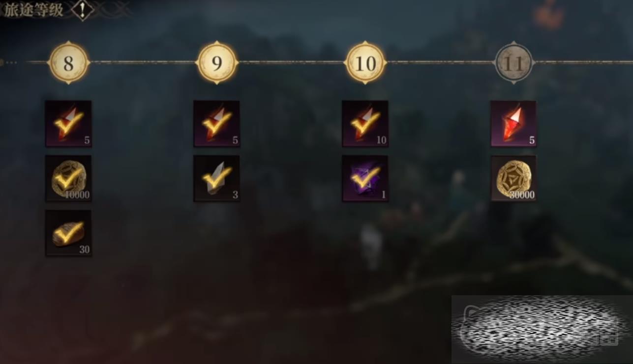
Task: Open the level 10 red crystal reward x10
Action: tap(365, 124)
